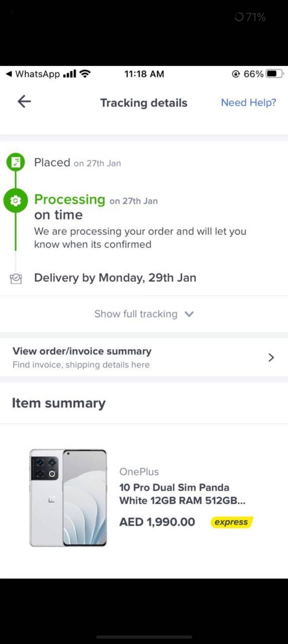Tap the green Processing gear icon
The height and width of the screenshot is (644, 288).
(x=15, y=200)
